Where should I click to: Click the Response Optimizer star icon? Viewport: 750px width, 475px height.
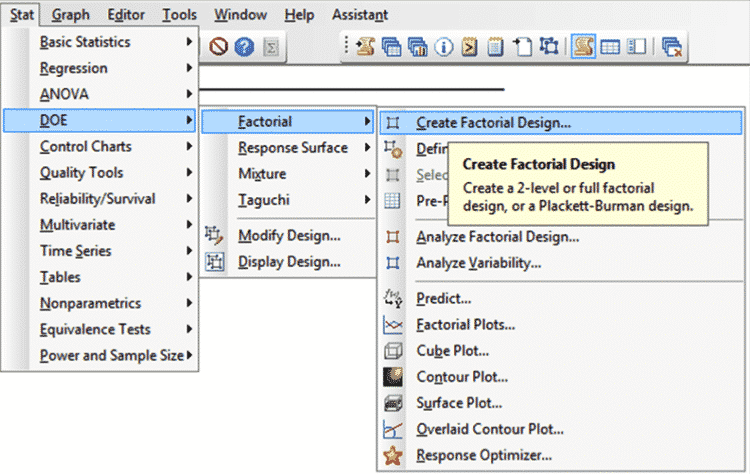coord(393,455)
